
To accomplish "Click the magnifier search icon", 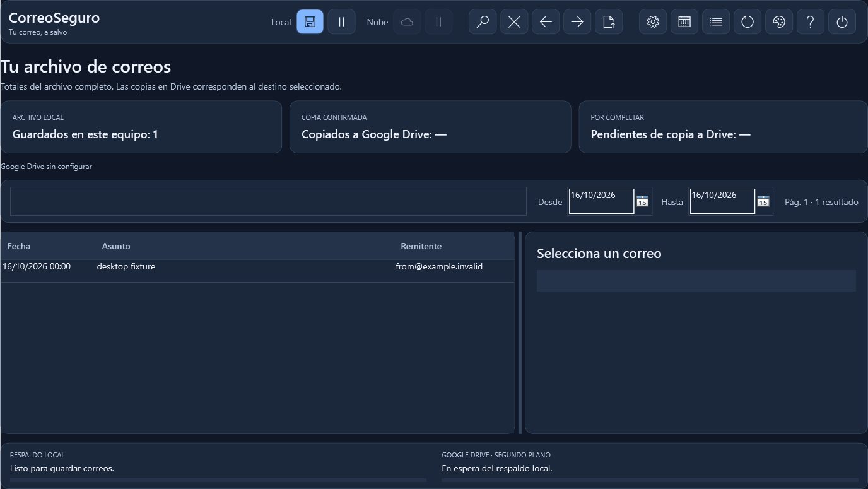I will [483, 22].
